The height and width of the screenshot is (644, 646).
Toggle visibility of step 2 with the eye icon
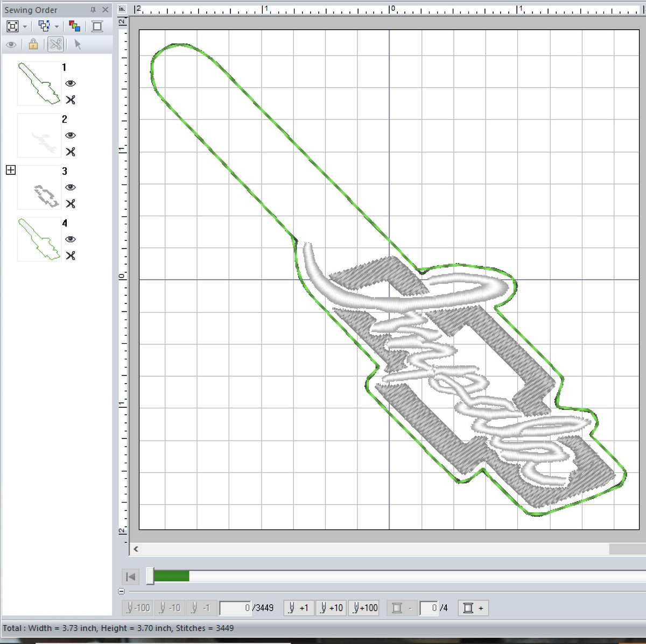pos(72,136)
